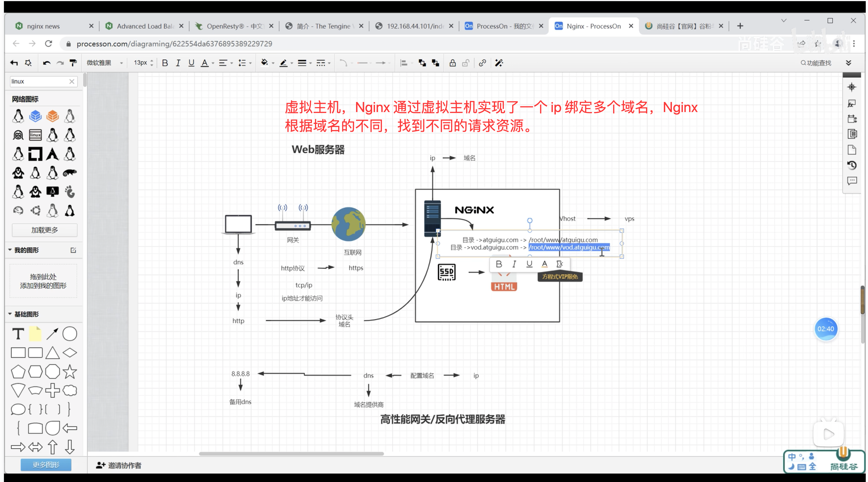Screen dimensions: 868x482
Task: Click the magic wand beautify icon
Action: pos(499,63)
